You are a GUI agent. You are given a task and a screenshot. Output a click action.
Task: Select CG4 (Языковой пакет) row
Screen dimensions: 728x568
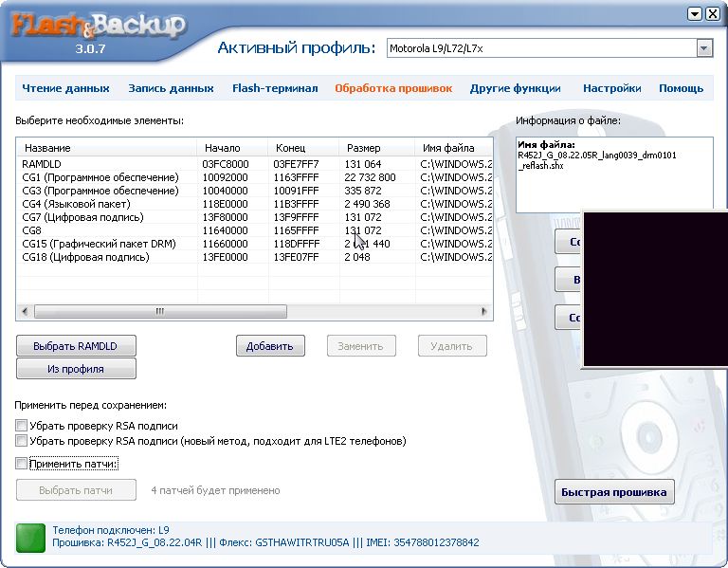pos(254,204)
